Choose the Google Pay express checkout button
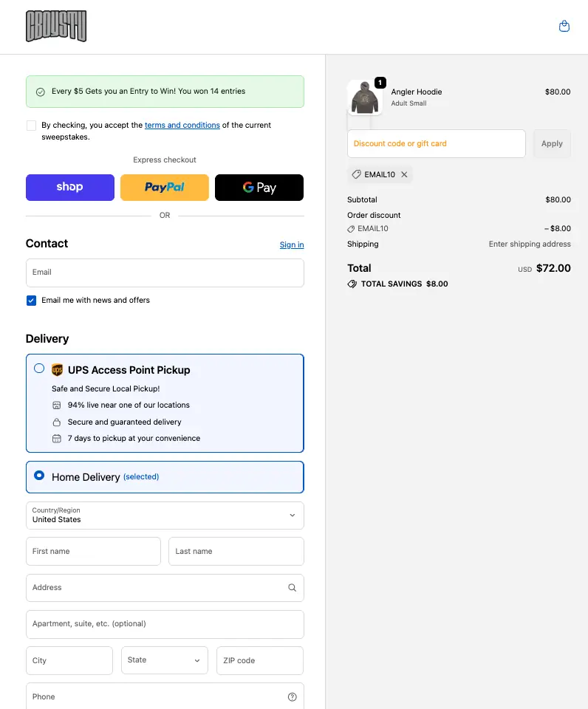This screenshot has width=588, height=709. point(259,188)
